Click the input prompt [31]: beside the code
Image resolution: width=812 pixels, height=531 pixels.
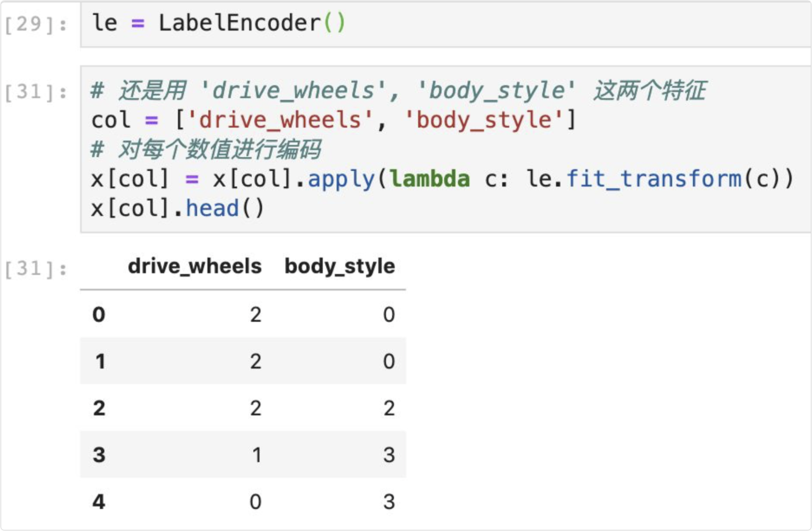click(x=36, y=92)
